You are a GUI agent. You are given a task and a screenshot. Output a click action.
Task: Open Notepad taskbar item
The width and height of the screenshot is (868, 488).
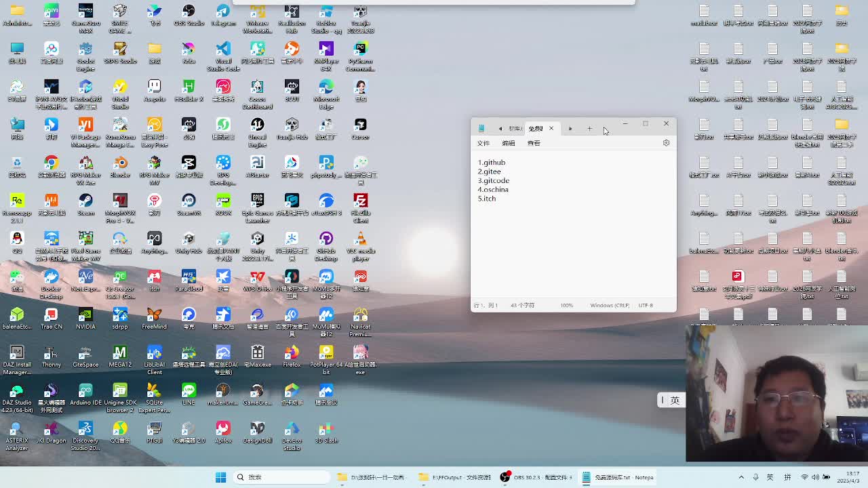[x=618, y=477]
